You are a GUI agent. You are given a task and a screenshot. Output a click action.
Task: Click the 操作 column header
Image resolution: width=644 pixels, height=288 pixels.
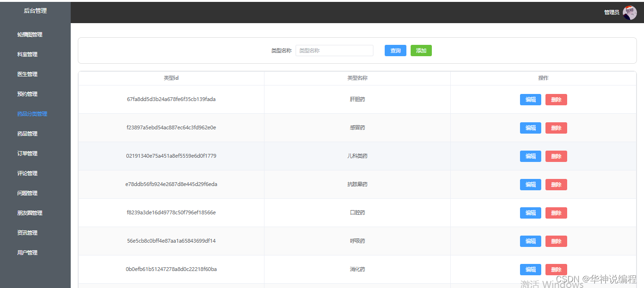coord(543,78)
